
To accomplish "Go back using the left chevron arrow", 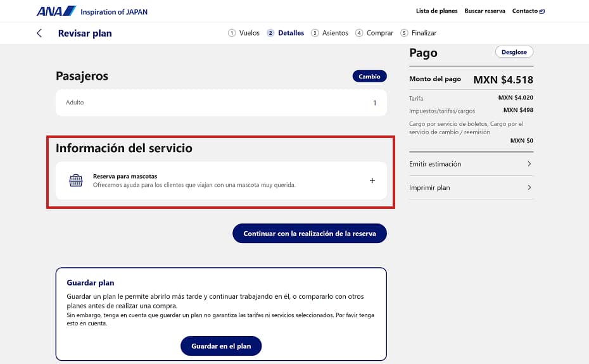I will point(39,33).
